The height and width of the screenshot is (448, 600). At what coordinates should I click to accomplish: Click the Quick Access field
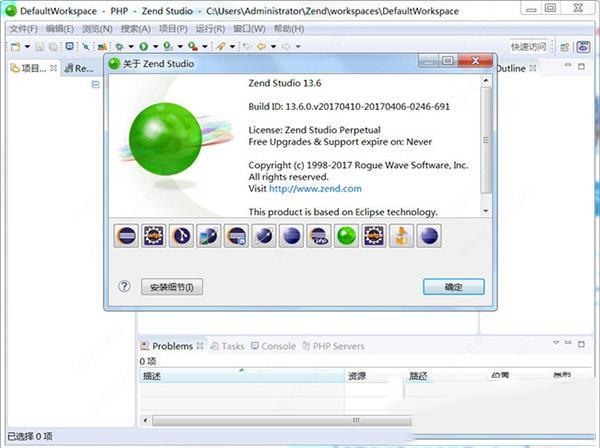529,47
